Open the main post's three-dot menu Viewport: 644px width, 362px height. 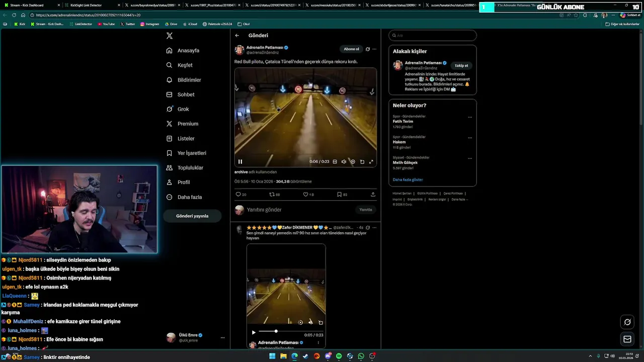click(x=374, y=49)
